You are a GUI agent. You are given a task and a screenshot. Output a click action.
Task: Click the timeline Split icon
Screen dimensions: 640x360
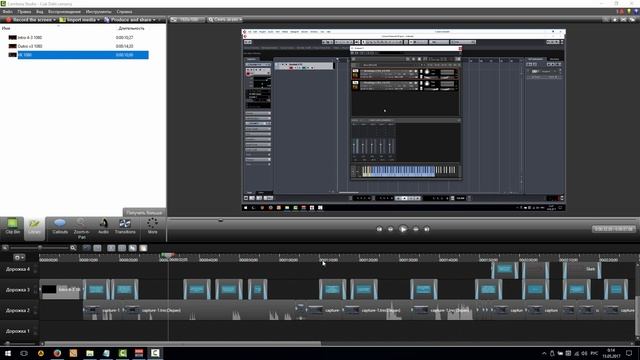click(122, 248)
